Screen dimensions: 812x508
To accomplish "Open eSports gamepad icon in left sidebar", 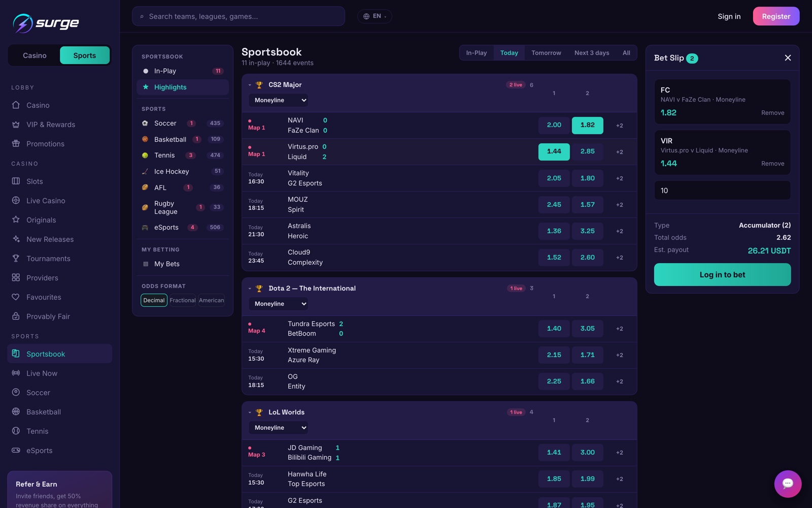I will 16,451.
